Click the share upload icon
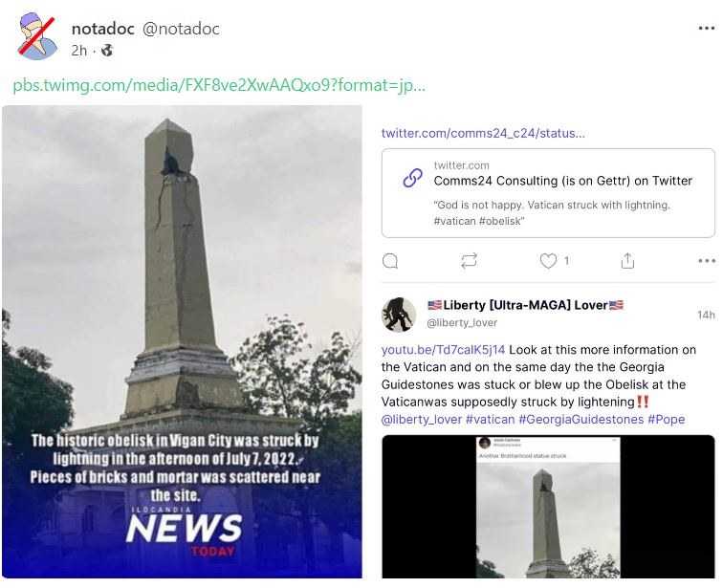723x588 pixels. coord(627,261)
